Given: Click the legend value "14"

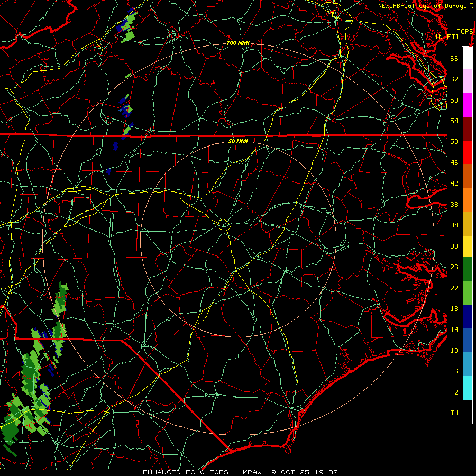Looking at the screenshot, I should click(454, 329).
